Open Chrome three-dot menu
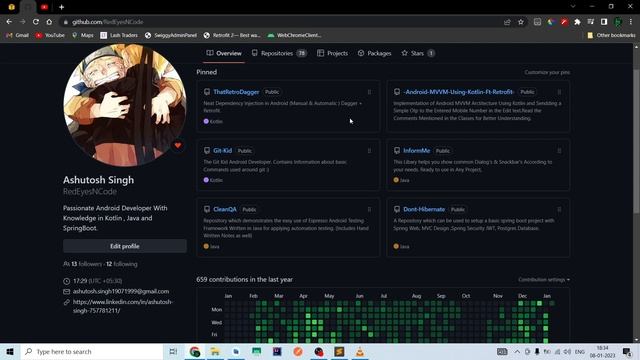The height and width of the screenshot is (360, 640). (631, 22)
